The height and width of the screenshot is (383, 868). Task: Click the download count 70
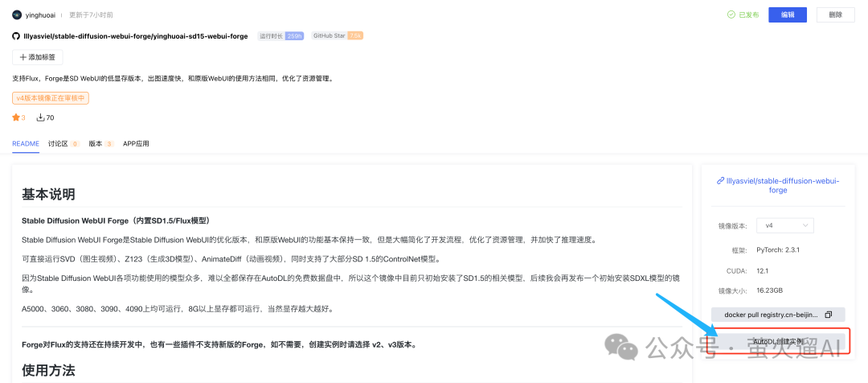coord(50,117)
